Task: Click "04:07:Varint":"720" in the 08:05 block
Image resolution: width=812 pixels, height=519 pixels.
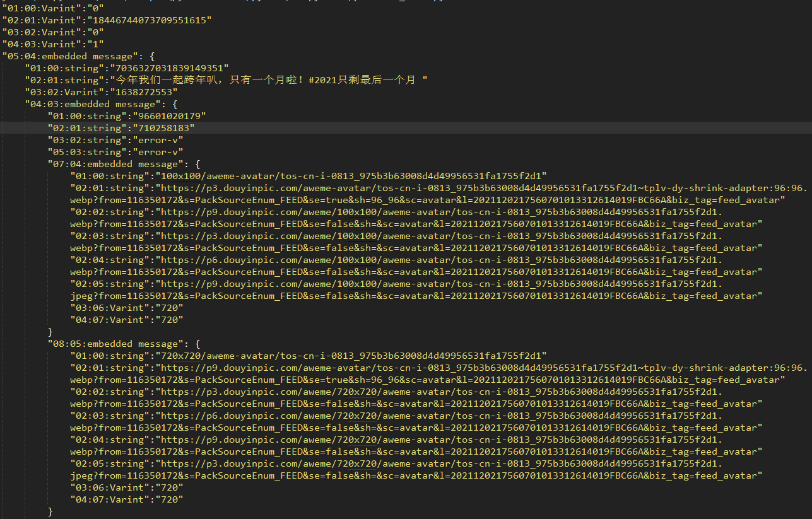Action: pyautogui.click(x=127, y=499)
